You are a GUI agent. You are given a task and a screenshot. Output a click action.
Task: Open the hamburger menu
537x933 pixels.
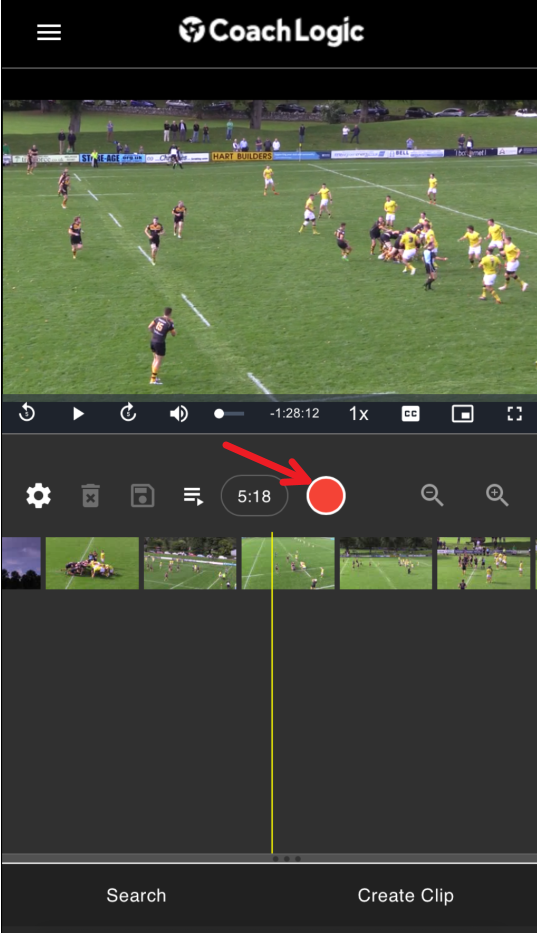49,32
